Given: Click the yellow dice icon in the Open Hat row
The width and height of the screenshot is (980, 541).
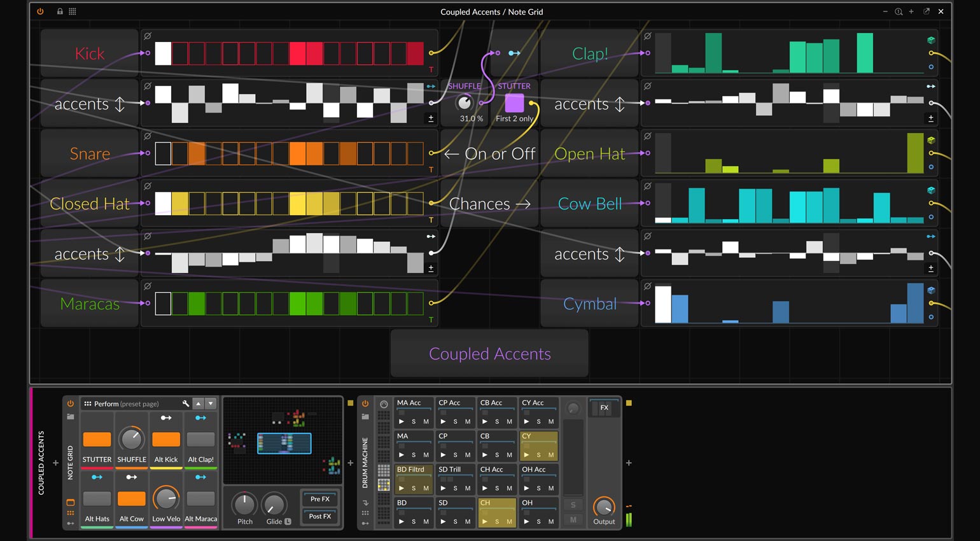Looking at the screenshot, I should 931,141.
